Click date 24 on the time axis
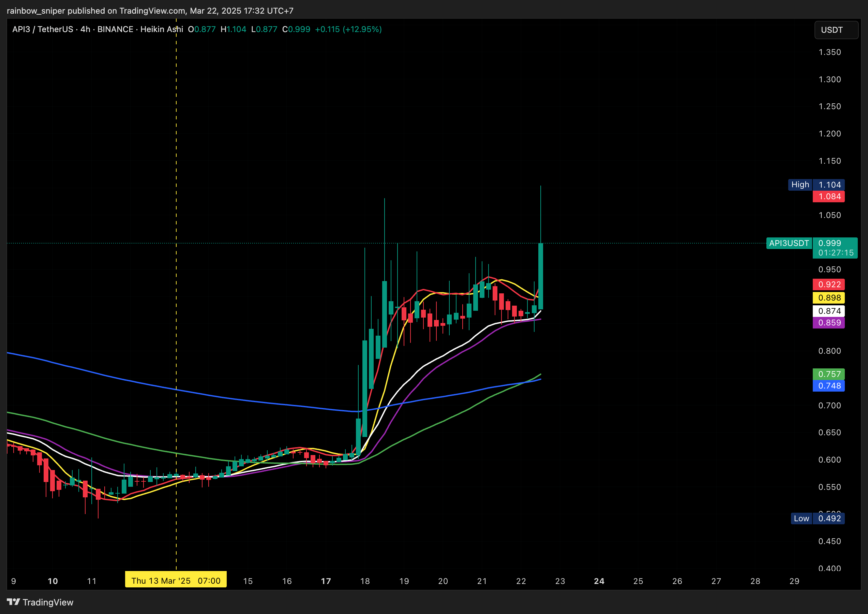Screen dimensions: 868x614 tap(599, 581)
